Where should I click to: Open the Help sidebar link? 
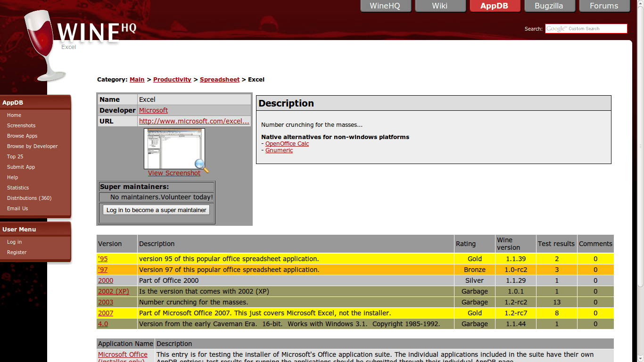[12, 177]
